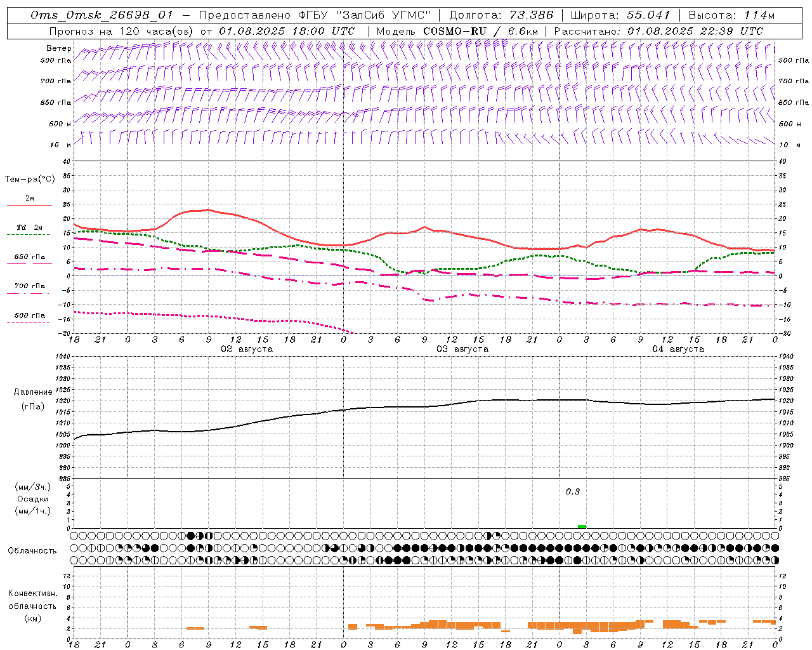Click the 'Рассчитано: 01.08.2025 22:39 UTC' text

658,30
